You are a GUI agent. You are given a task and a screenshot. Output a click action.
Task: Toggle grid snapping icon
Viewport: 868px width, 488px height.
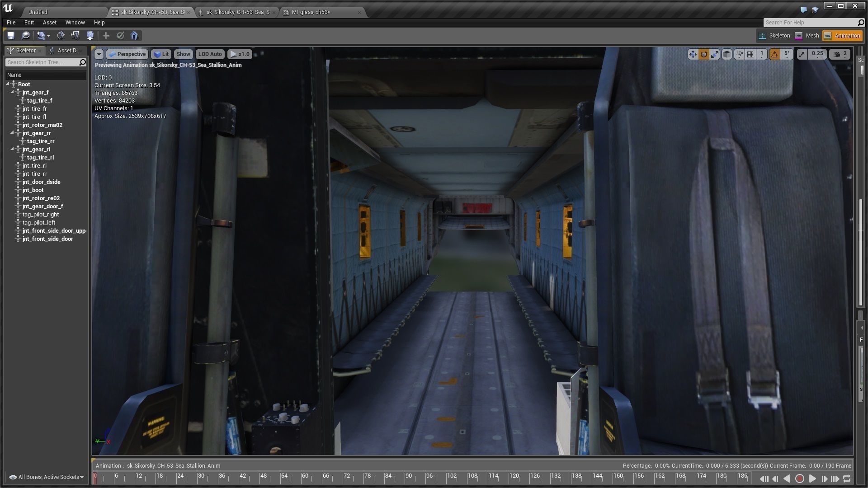click(x=750, y=54)
